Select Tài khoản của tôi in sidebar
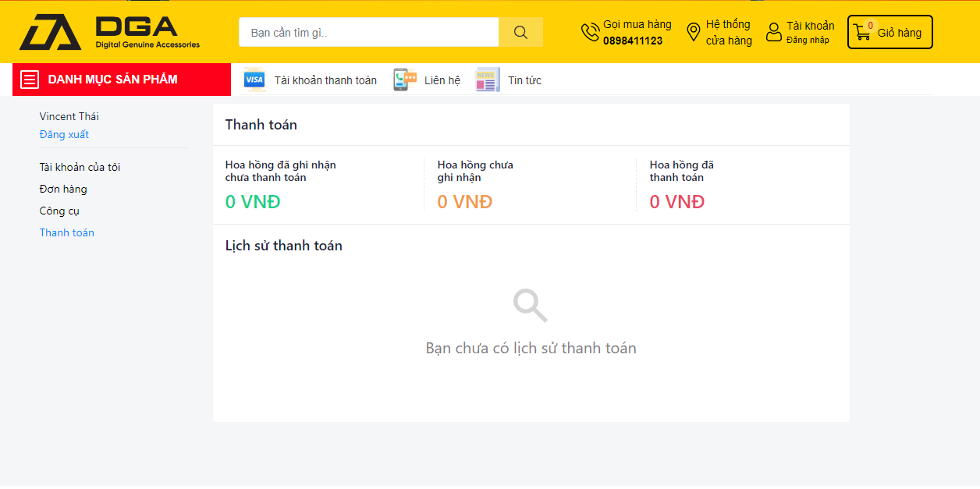Image resolution: width=980 pixels, height=489 pixels. (80, 167)
